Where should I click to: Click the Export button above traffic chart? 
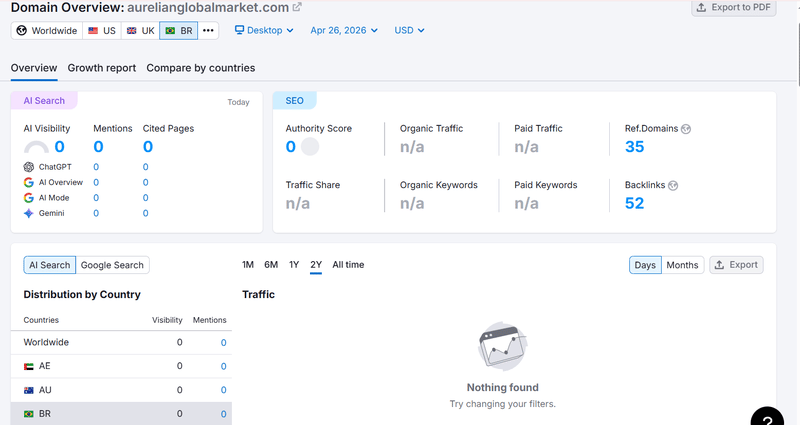[736, 265]
